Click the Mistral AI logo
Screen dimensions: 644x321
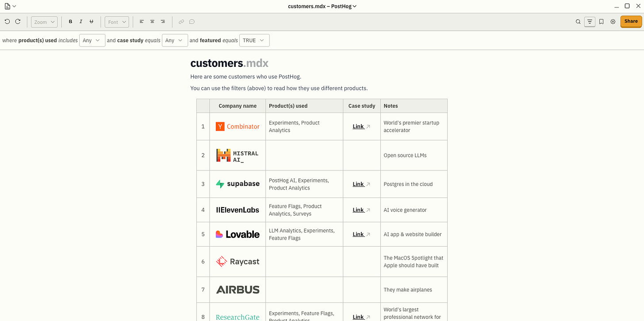click(x=237, y=155)
